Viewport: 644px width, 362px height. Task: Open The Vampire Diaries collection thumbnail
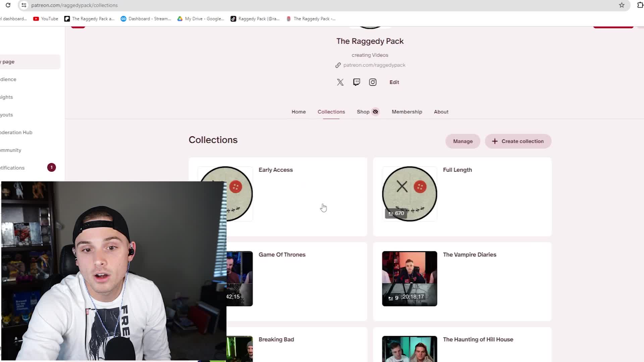(409, 279)
